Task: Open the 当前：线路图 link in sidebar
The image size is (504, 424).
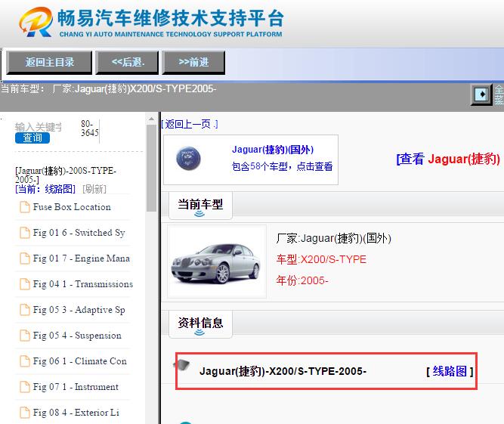Action: (45, 189)
